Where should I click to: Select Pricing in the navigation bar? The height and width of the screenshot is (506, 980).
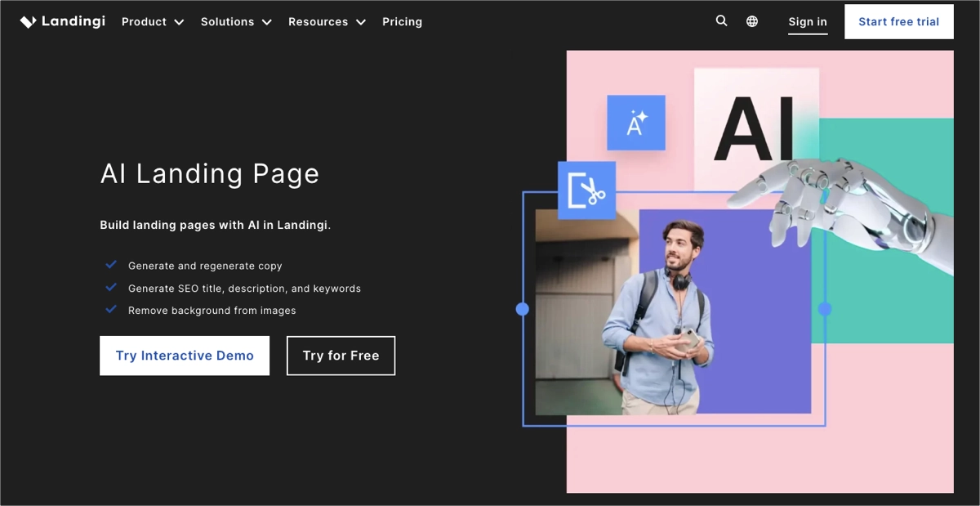[402, 22]
